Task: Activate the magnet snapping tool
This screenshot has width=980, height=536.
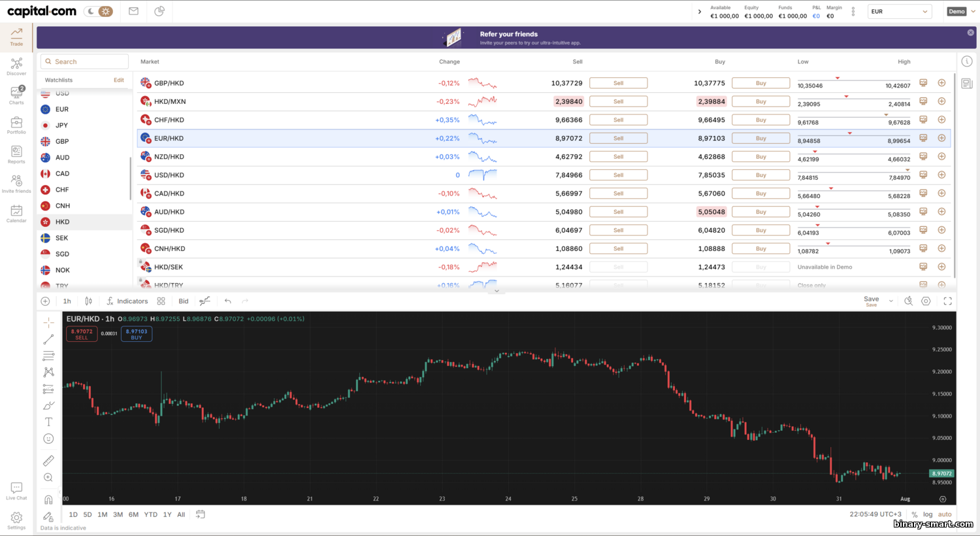Action: point(48,500)
